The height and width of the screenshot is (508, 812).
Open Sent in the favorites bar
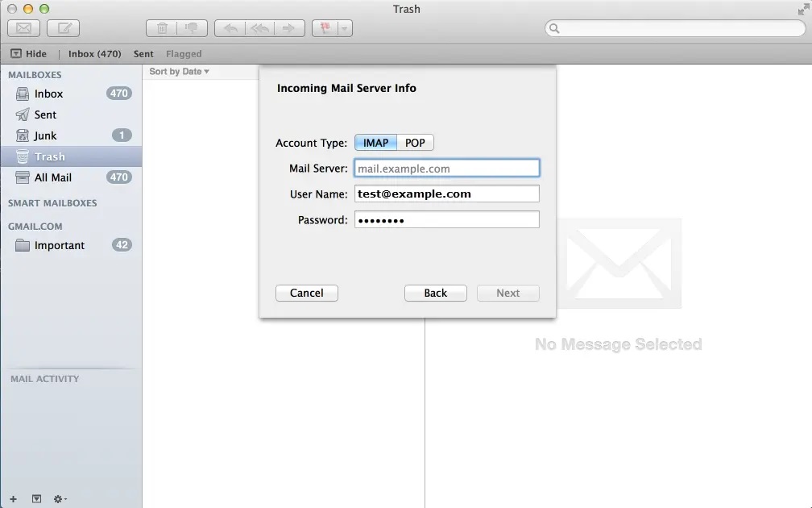pyautogui.click(x=143, y=54)
